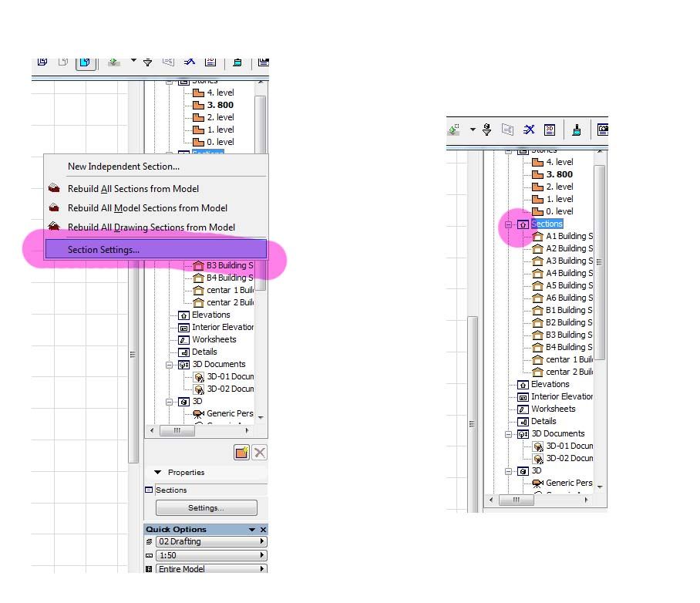
Task: Close the Quick Options panel
Action: pos(264,529)
